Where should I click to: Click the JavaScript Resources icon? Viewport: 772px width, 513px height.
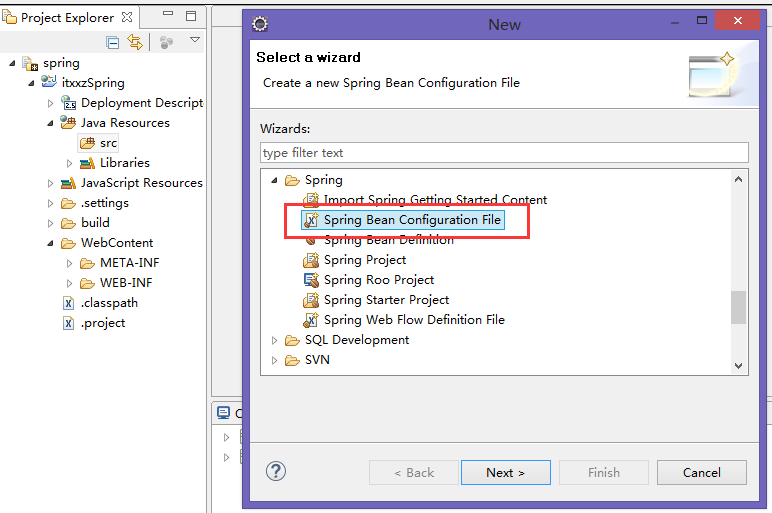pyautogui.click(x=68, y=183)
